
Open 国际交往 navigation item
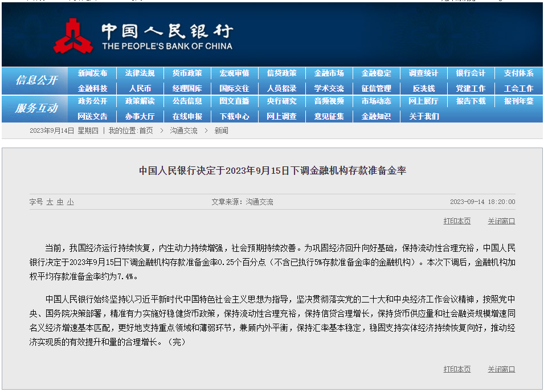(x=234, y=88)
